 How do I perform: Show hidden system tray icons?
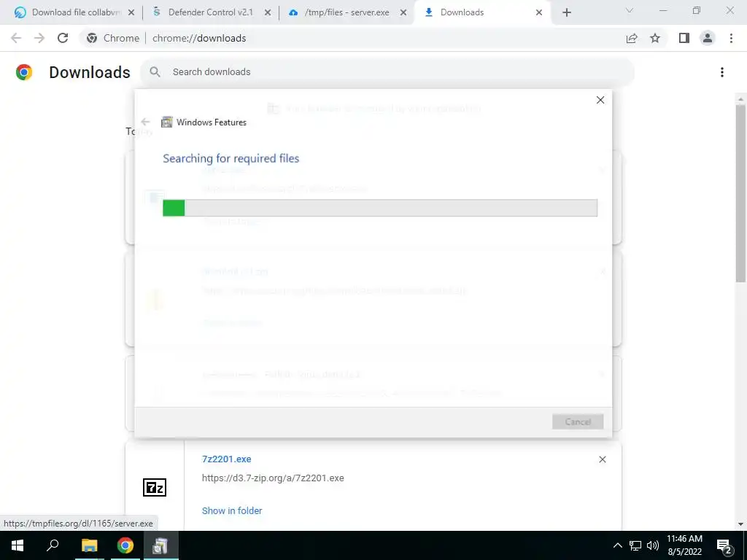tap(617, 545)
